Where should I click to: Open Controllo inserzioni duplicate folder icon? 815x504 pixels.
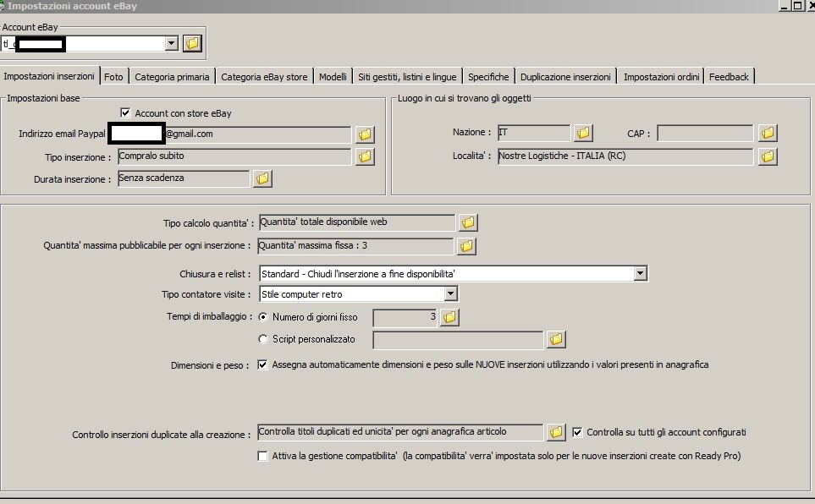tap(556, 432)
